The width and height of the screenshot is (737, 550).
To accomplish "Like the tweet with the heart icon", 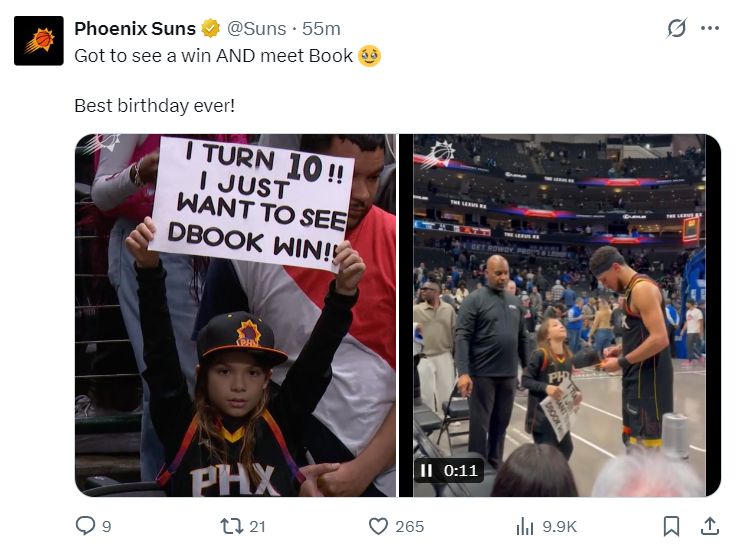I will click(378, 526).
